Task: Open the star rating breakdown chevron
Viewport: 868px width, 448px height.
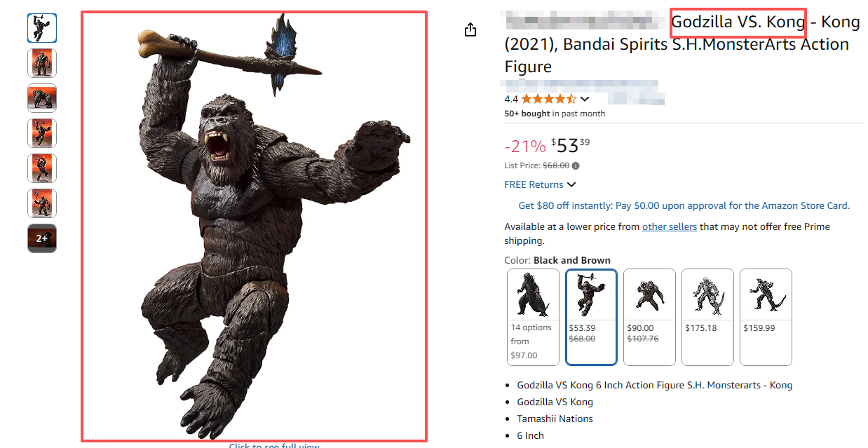Action: pyautogui.click(x=585, y=99)
